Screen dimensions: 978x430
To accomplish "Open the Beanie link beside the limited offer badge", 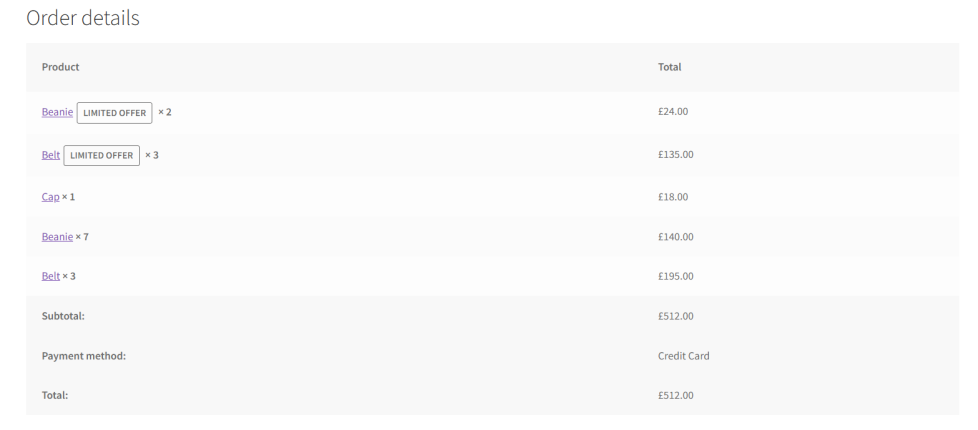I will click(x=57, y=112).
